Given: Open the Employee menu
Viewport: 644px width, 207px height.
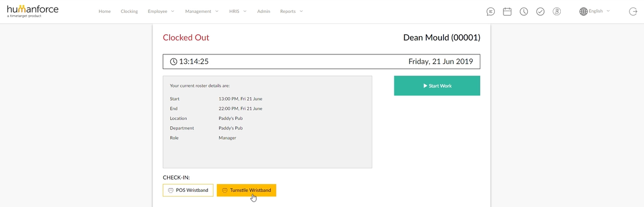Looking at the screenshot, I should pyautogui.click(x=158, y=11).
